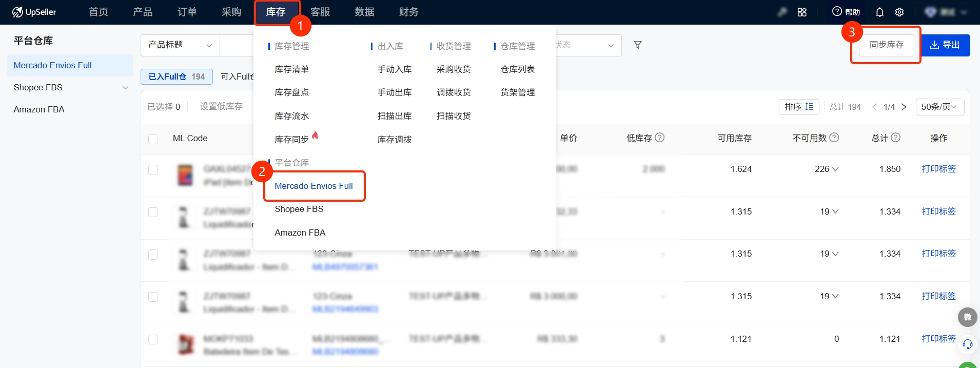
Task: Click the 导出 export button
Action: [x=945, y=45]
